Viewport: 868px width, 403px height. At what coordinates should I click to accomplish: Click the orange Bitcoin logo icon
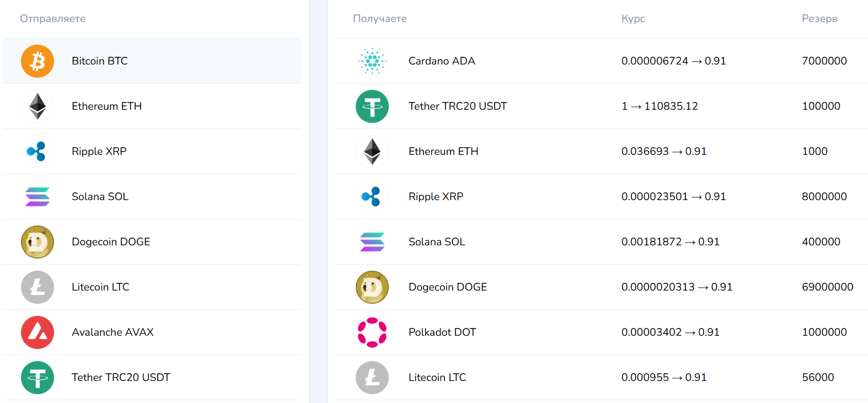tap(37, 61)
